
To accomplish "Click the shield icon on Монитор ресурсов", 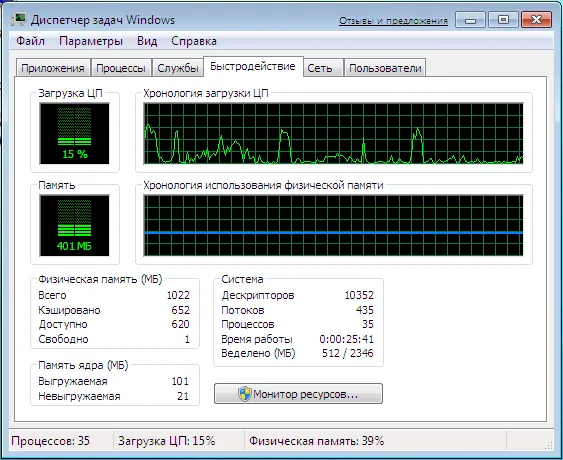I will [245, 394].
